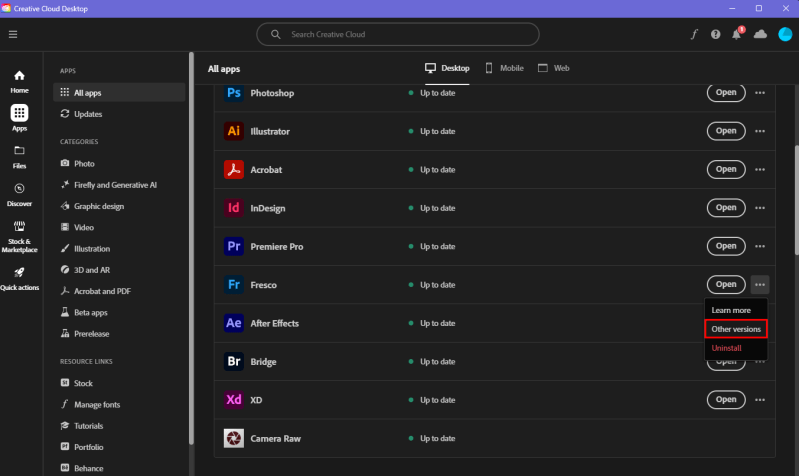This screenshot has height=476, width=799.
Task: Select All apps in the sidebar
Action: 119,92
